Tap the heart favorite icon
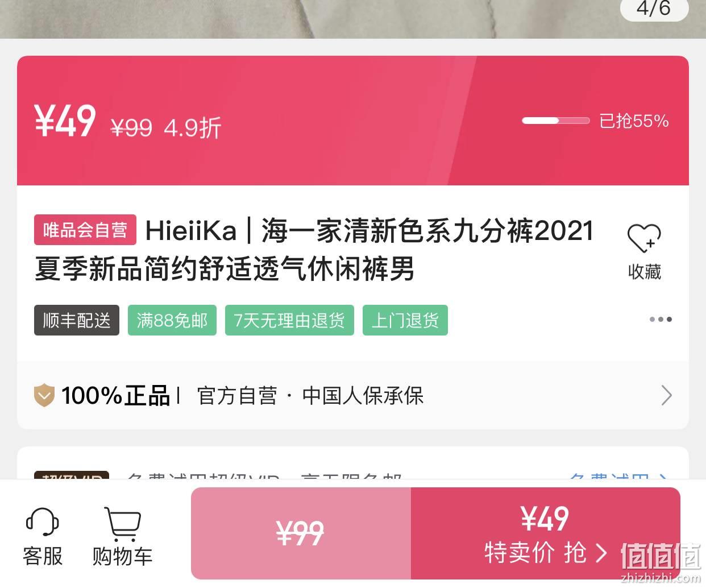706x588 pixels. tap(644, 238)
